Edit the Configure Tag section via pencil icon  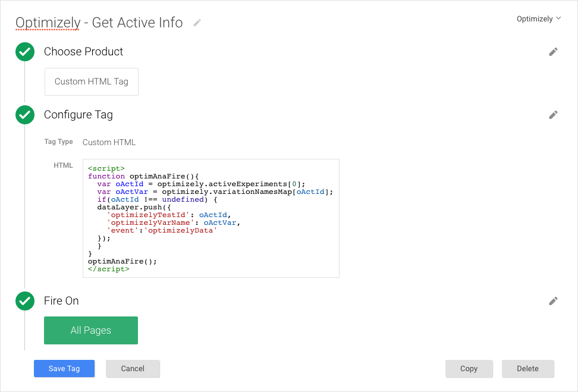point(553,115)
